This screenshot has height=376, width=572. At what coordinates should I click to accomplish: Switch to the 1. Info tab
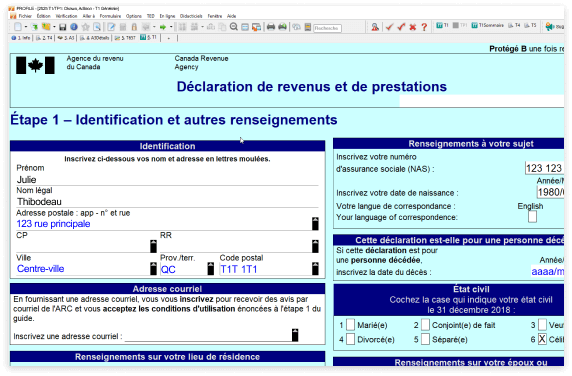[x=21, y=38]
